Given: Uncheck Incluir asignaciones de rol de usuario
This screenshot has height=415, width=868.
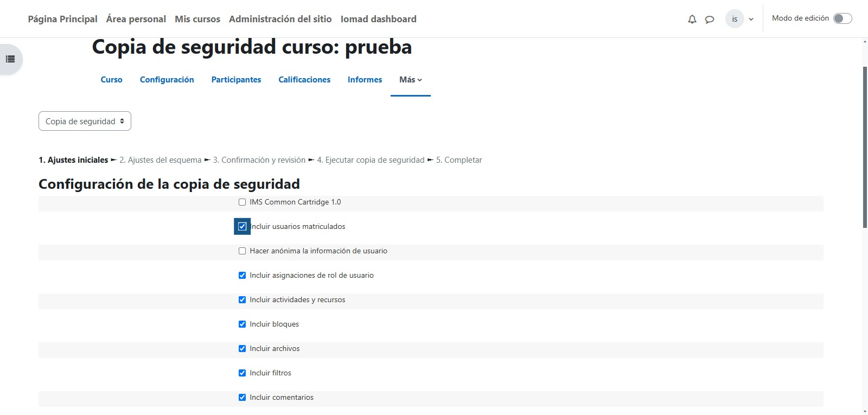Looking at the screenshot, I should (x=242, y=276).
